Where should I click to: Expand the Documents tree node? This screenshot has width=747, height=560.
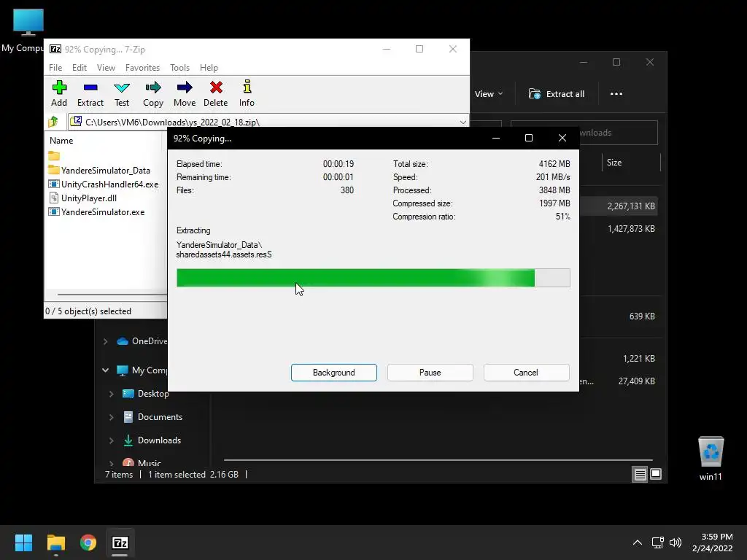(x=111, y=417)
